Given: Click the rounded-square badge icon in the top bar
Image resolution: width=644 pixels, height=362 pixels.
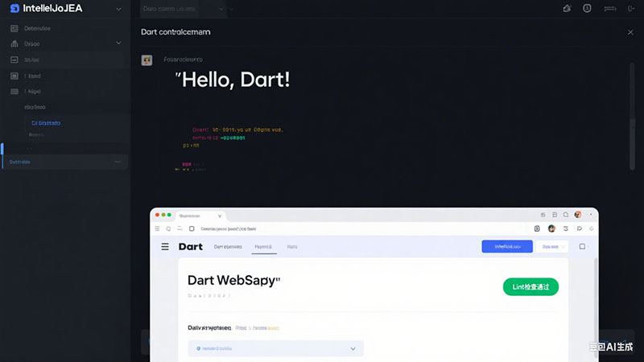Looking at the screenshot, I should click(x=587, y=8).
